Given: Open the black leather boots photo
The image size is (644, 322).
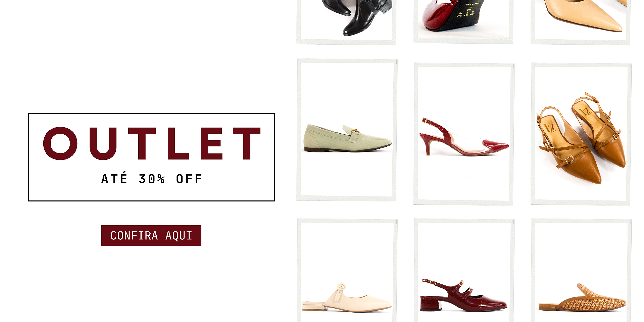Looking at the screenshot, I should [346, 22].
